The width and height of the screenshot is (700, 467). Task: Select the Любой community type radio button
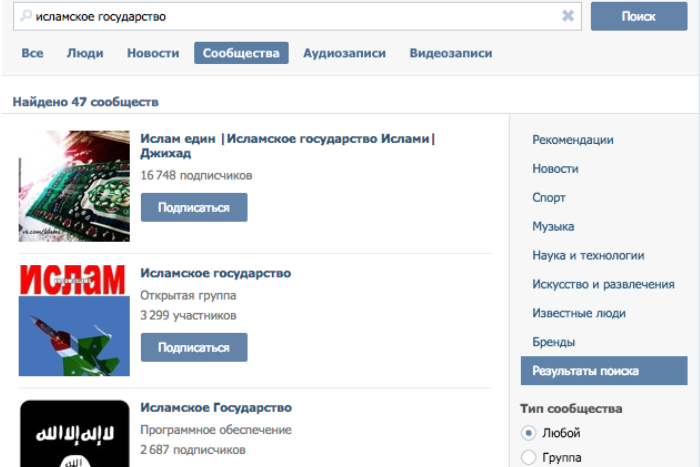coord(529,433)
